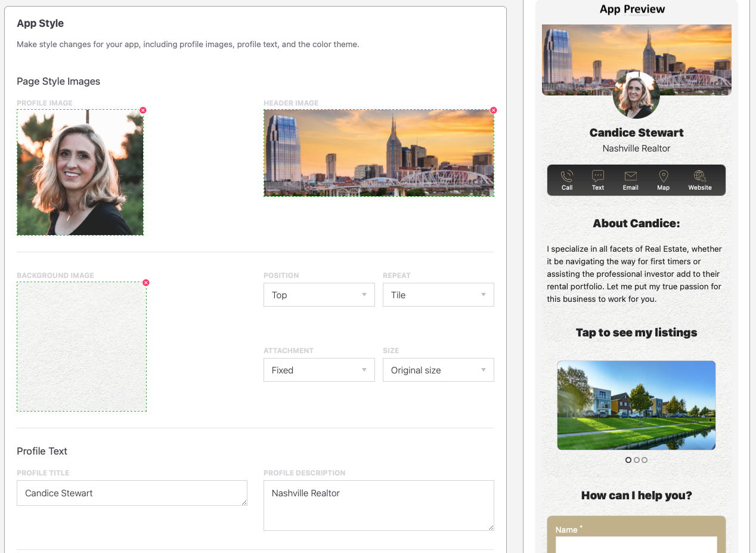756x553 pixels.
Task: Select the third carousel dot indicator
Action: point(645,460)
